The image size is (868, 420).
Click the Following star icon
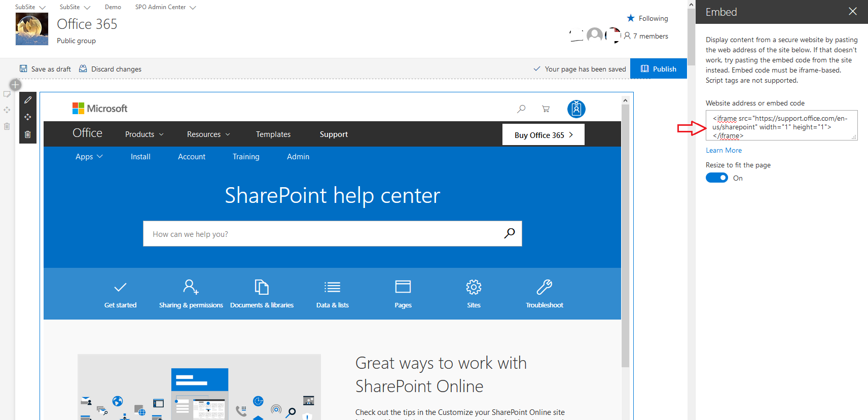(631, 18)
